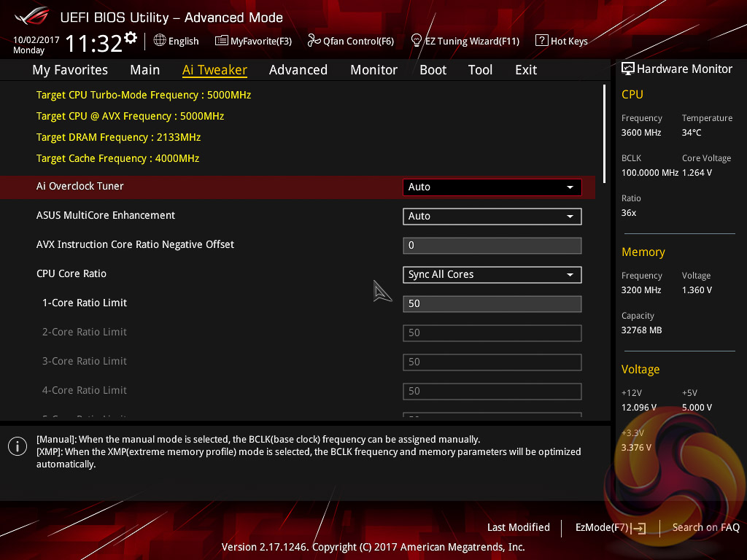Click the 1-Core Ratio Limit field
The image size is (747, 560).
tap(492, 304)
